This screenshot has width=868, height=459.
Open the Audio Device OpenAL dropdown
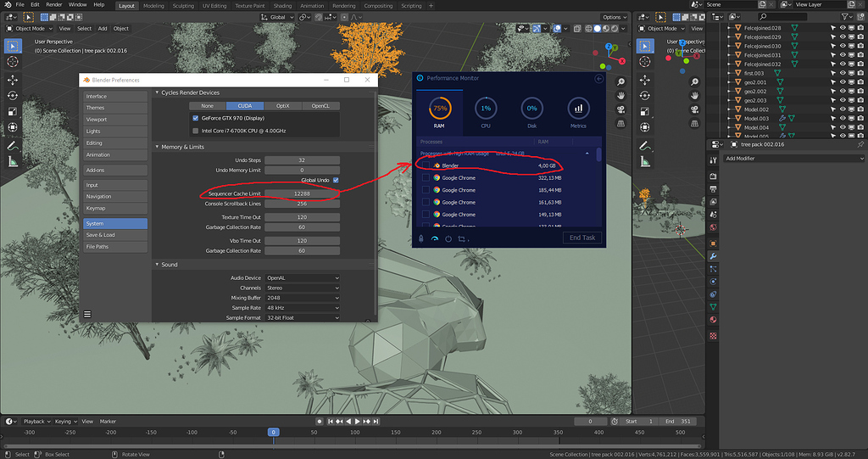coord(303,278)
